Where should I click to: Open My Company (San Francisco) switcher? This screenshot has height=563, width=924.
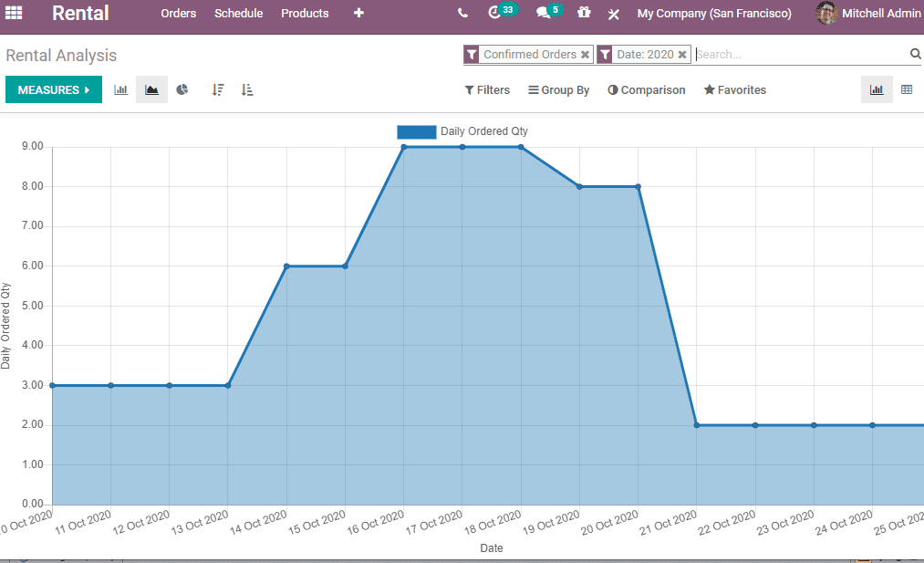click(x=714, y=13)
